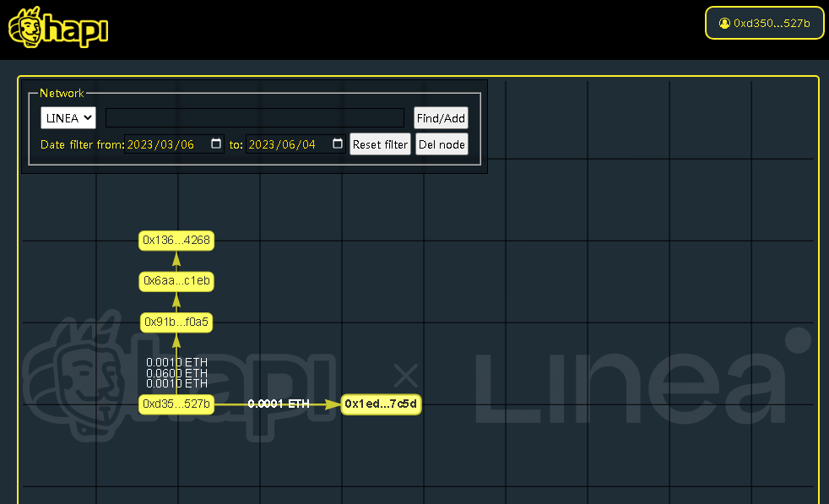Open the LINEA network dropdown
The width and height of the screenshot is (829, 504).
(68, 118)
